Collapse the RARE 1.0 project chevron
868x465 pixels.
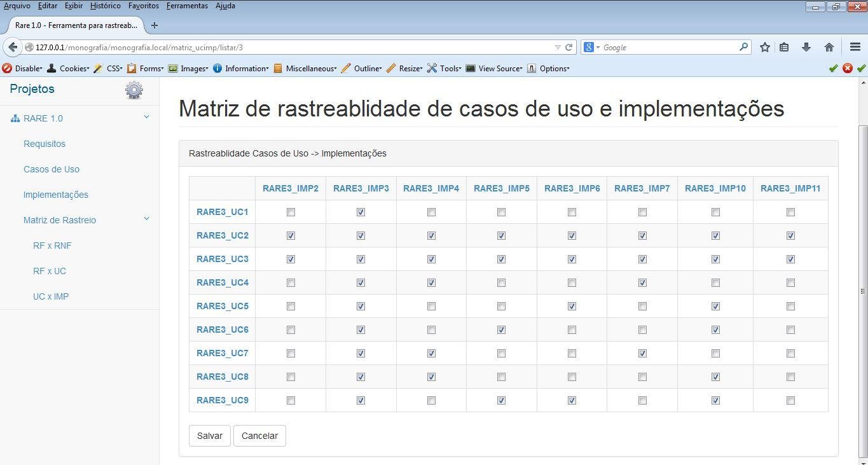tap(146, 117)
